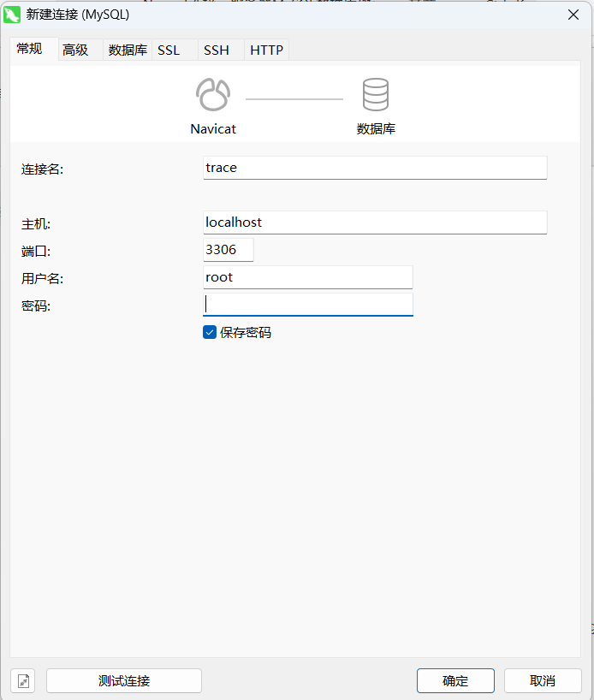Toggle the 保存密码 checkbox
Screen dimensions: 594x700
tap(210, 332)
